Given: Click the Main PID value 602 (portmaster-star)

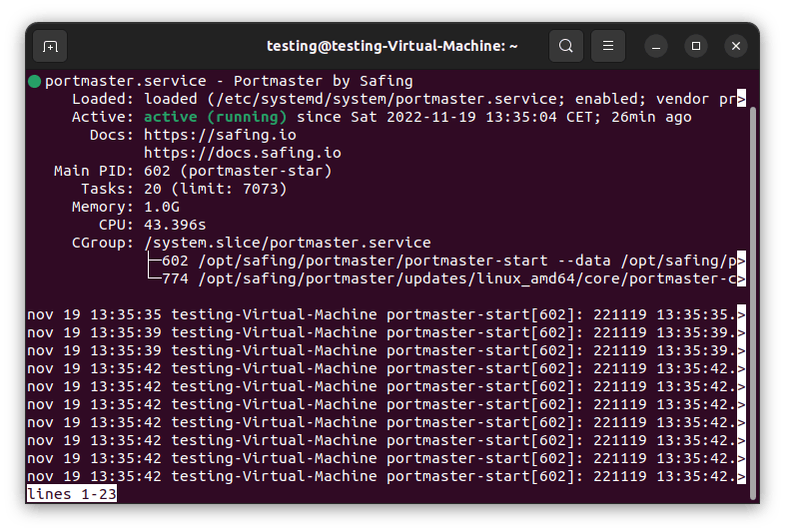Looking at the screenshot, I should pos(238,171).
